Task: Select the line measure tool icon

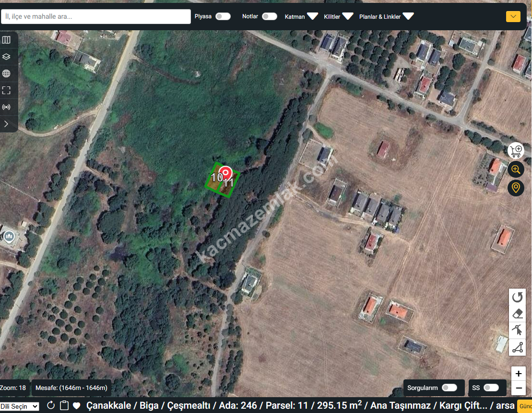Action: tap(517, 347)
